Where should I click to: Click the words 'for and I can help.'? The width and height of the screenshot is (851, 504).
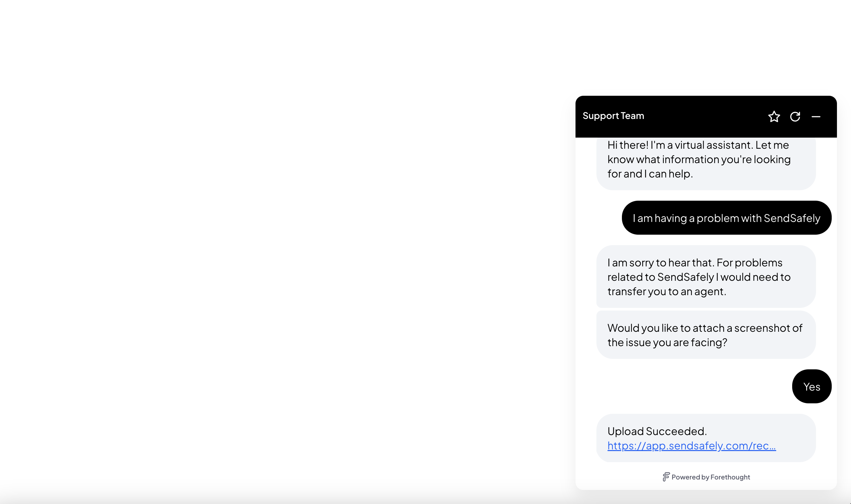pos(650,174)
